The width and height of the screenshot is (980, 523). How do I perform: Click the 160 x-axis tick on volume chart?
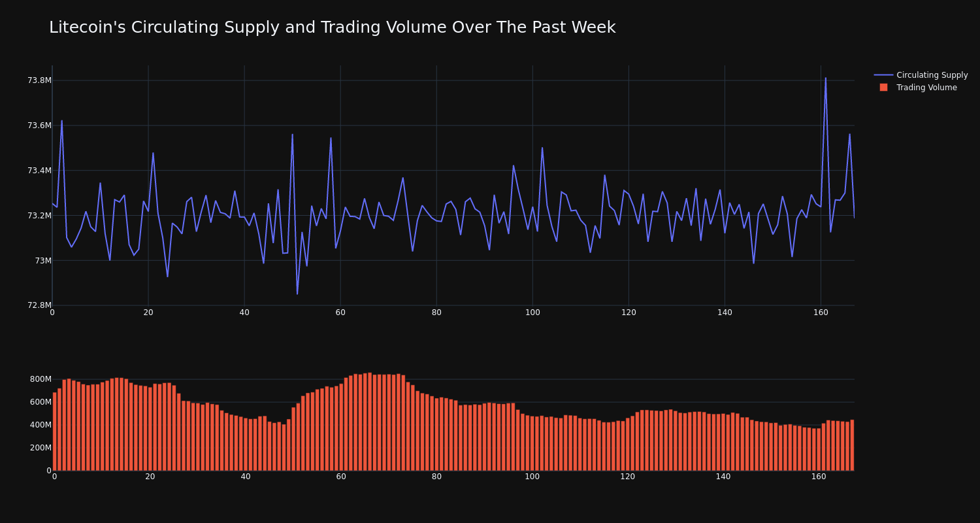pos(819,477)
